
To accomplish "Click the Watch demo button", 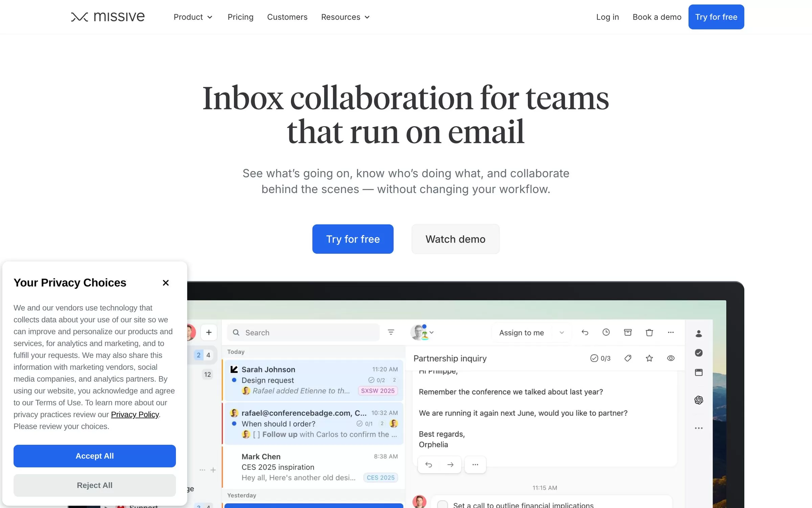I will 455,239.
